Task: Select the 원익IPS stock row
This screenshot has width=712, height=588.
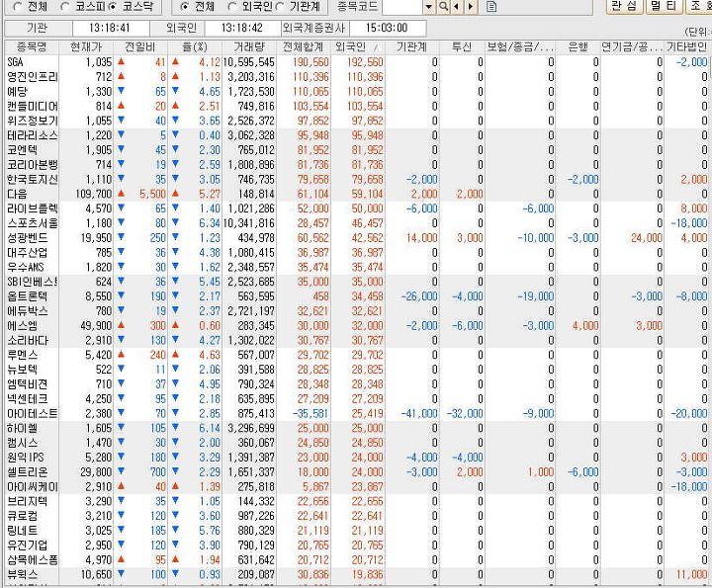Action: coord(357,458)
